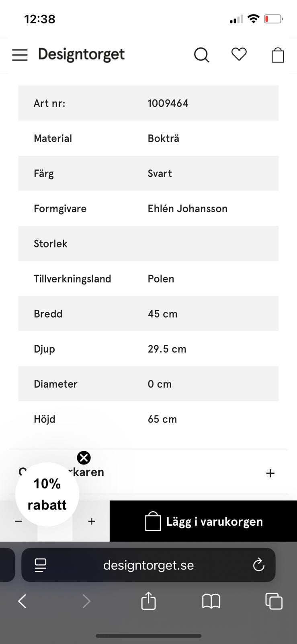
Task: Open the wishlist heart icon
Action: point(239,54)
